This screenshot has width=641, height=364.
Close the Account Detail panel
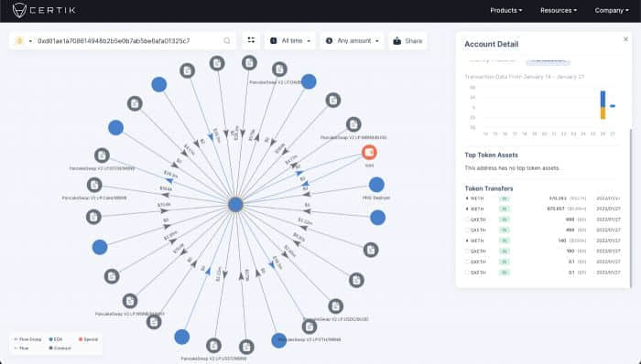625,39
